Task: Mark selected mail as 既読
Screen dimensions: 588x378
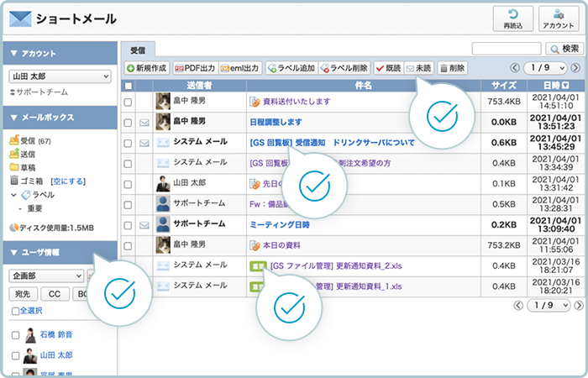Action: pyautogui.click(x=388, y=68)
